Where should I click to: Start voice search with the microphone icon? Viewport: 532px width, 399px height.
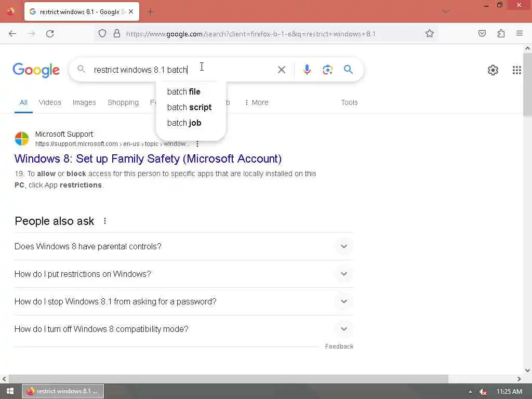tap(307, 70)
